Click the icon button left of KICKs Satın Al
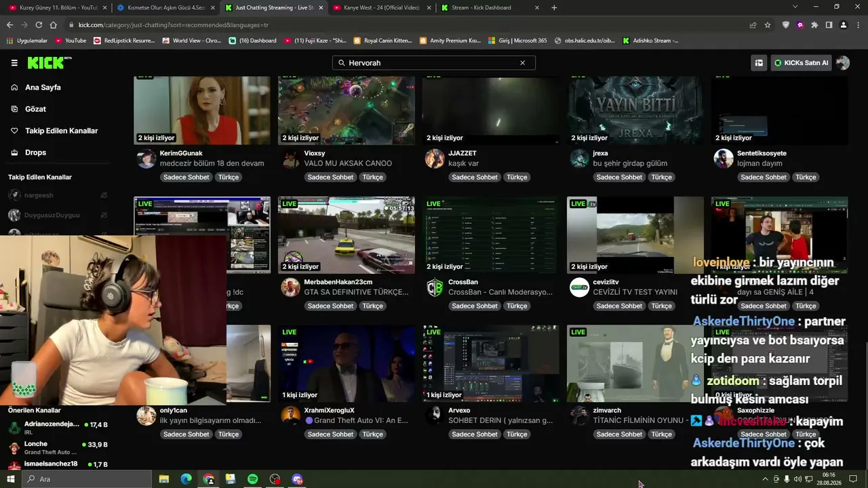The image size is (868, 488). coord(759,63)
